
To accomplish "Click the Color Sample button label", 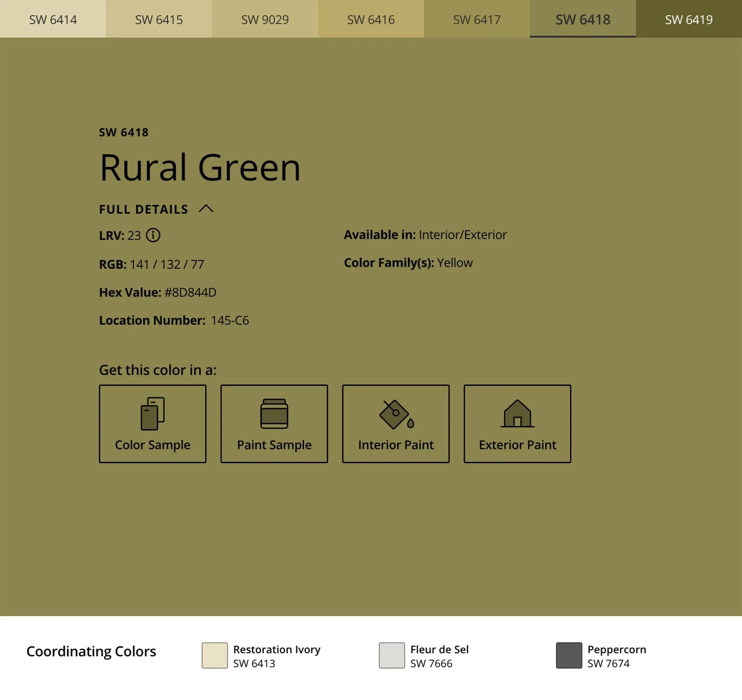I will tap(153, 445).
